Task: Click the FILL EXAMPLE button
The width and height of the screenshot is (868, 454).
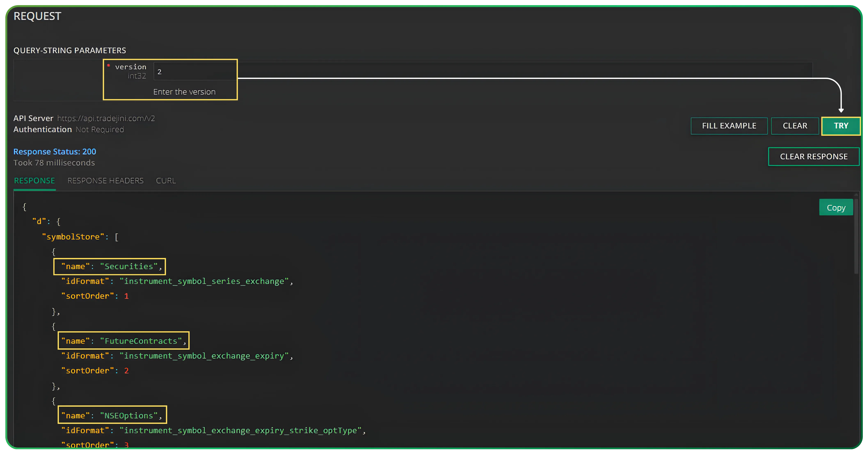Action: pos(729,126)
